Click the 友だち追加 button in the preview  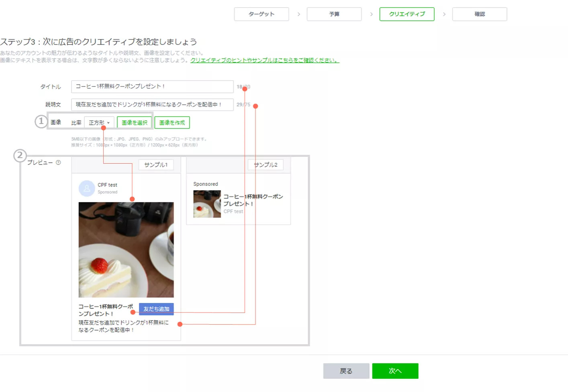pos(156,309)
